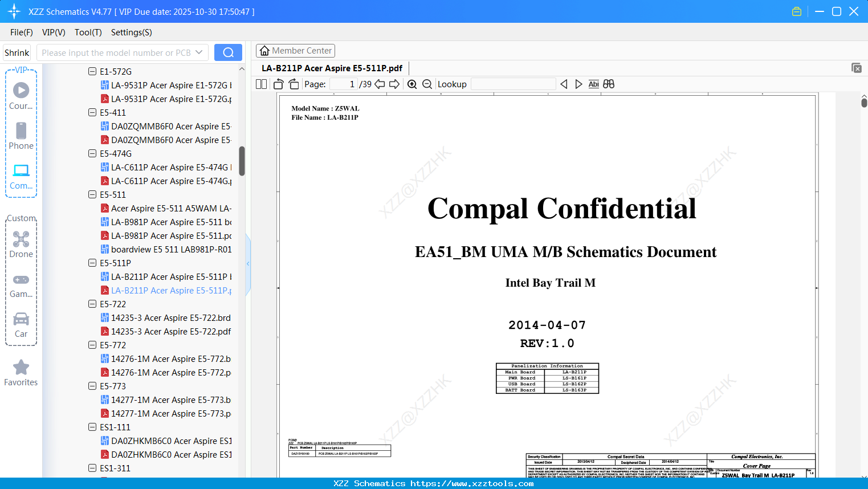868x489 pixels.
Task: Click the Shrink button
Action: coord(17,52)
